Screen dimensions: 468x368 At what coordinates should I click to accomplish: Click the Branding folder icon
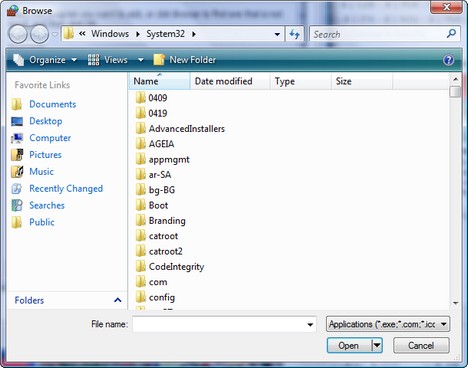141,220
